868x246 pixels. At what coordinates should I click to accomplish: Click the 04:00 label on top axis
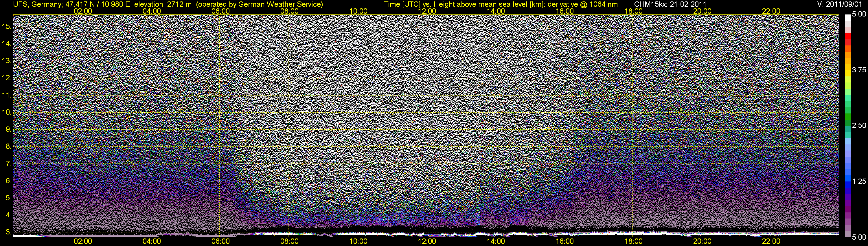tap(152, 11)
